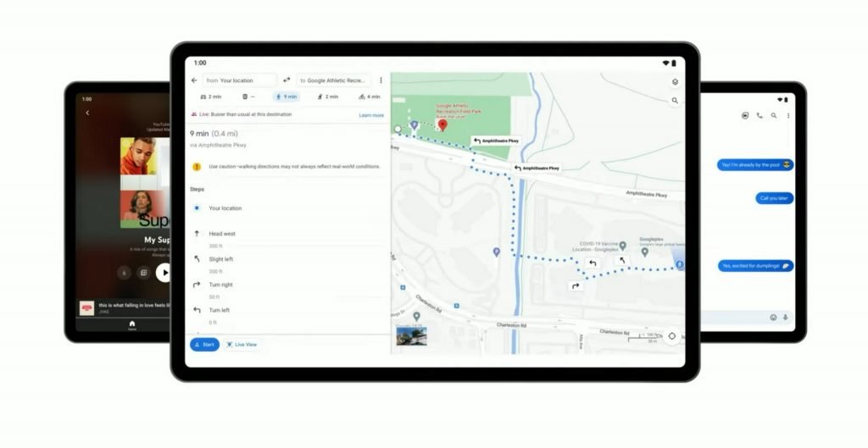Edit the 'from Your location' field
The width and height of the screenshot is (868, 448).
point(239,80)
